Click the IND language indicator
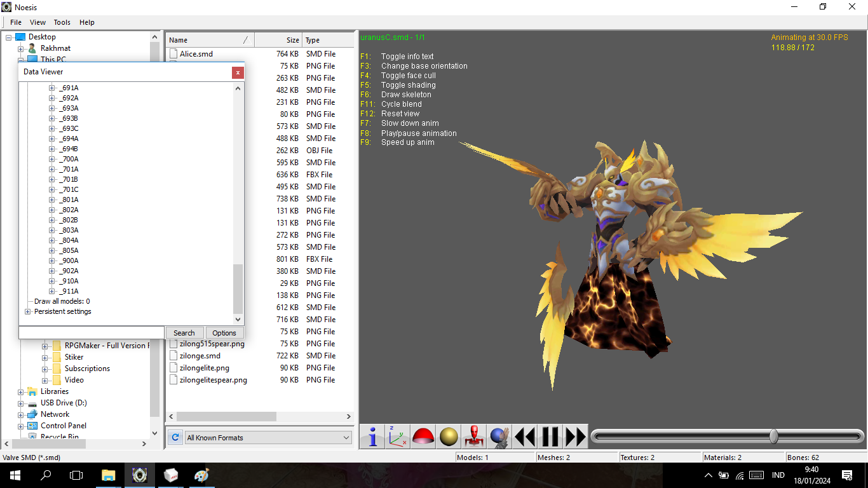The width and height of the screenshot is (868, 488). pos(778,475)
